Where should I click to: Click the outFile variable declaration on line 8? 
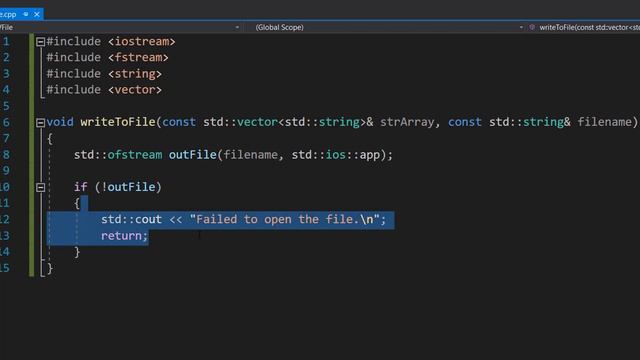tap(193, 155)
